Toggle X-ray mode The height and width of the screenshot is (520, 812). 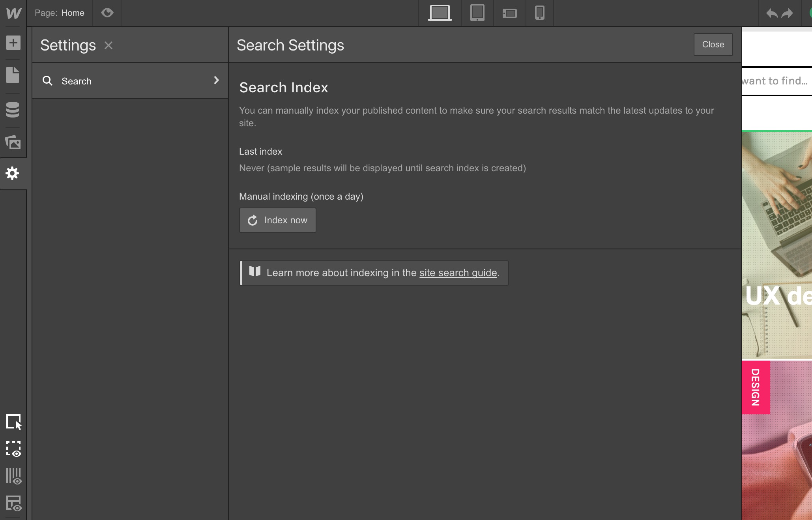tap(13, 503)
